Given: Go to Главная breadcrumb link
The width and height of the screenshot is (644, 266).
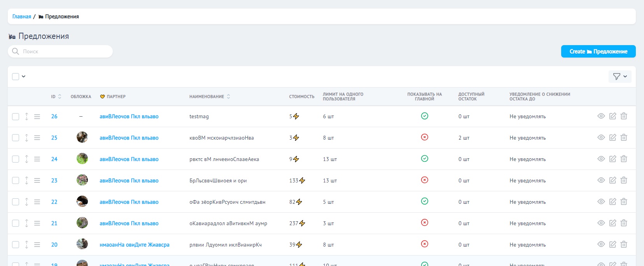Looking at the screenshot, I should tap(22, 17).
